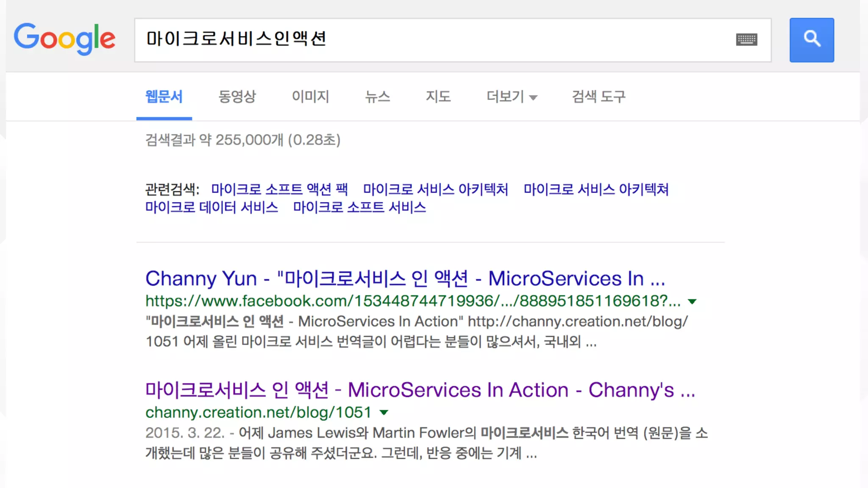868x488 pixels.
Task: Select the 웹문서 tab
Action: (164, 97)
